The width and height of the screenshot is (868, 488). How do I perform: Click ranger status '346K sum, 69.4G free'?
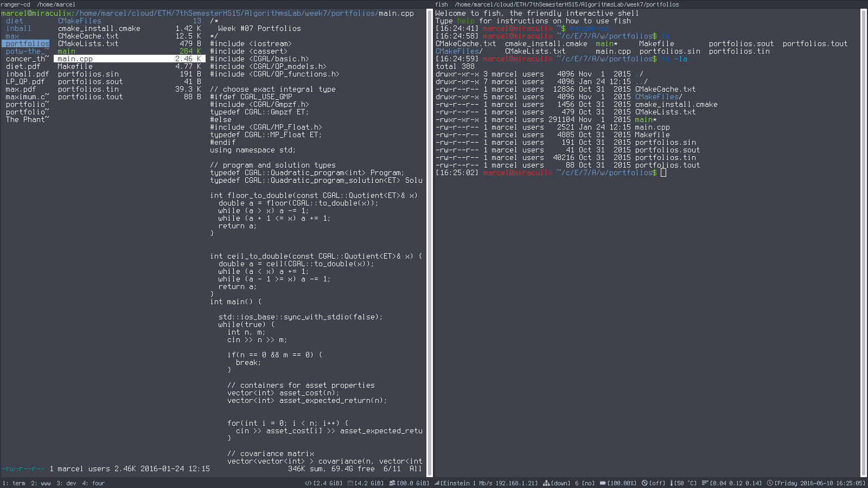point(331,468)
